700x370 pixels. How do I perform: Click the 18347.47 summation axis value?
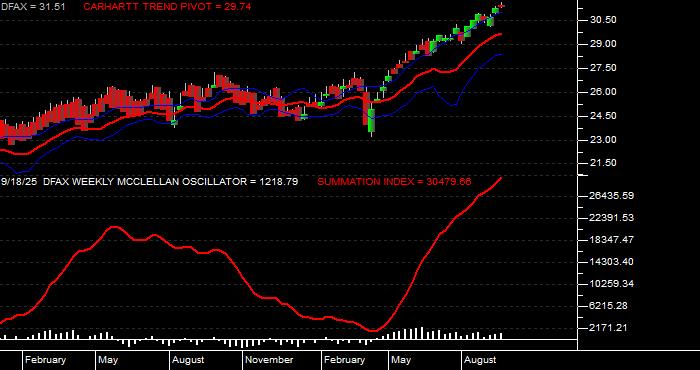(612, 240)
